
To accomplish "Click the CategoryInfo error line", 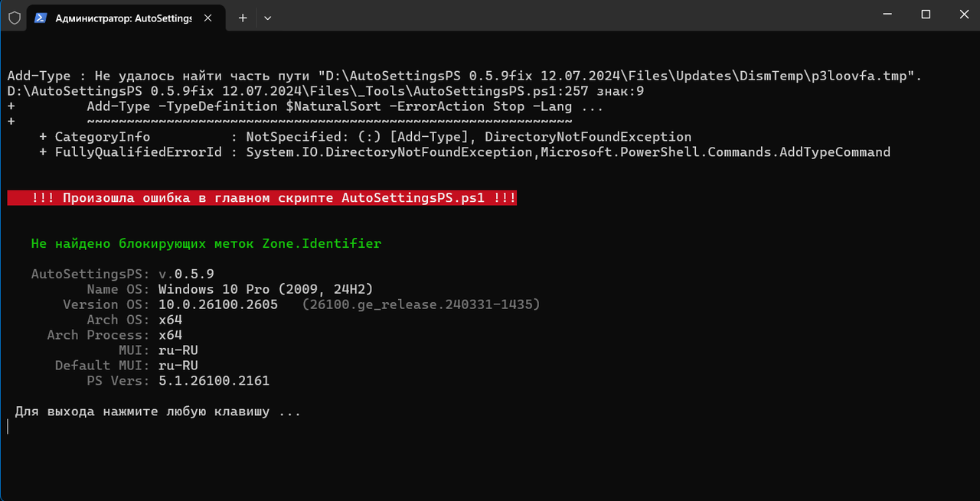I will [x=365, y=137].
